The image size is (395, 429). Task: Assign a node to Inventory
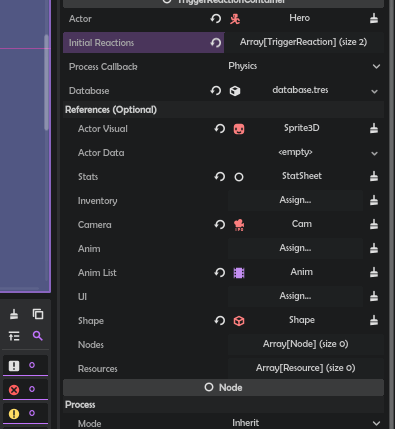coord(296,200)
